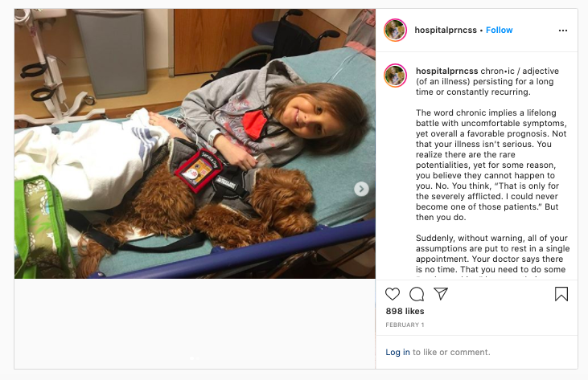Click the photo of girl with service dog
The width and height of the screenshot is (588, 380).
tap(195, 143)
